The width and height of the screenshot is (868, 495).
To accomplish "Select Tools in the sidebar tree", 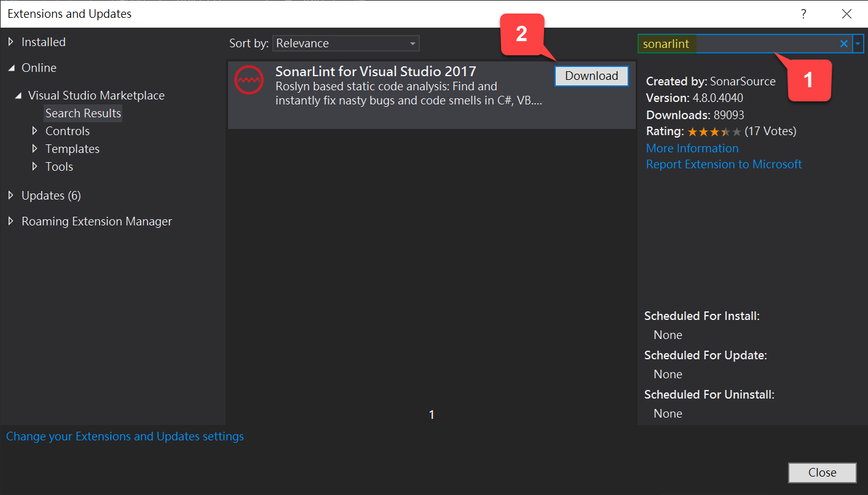I will coord(59,166).
